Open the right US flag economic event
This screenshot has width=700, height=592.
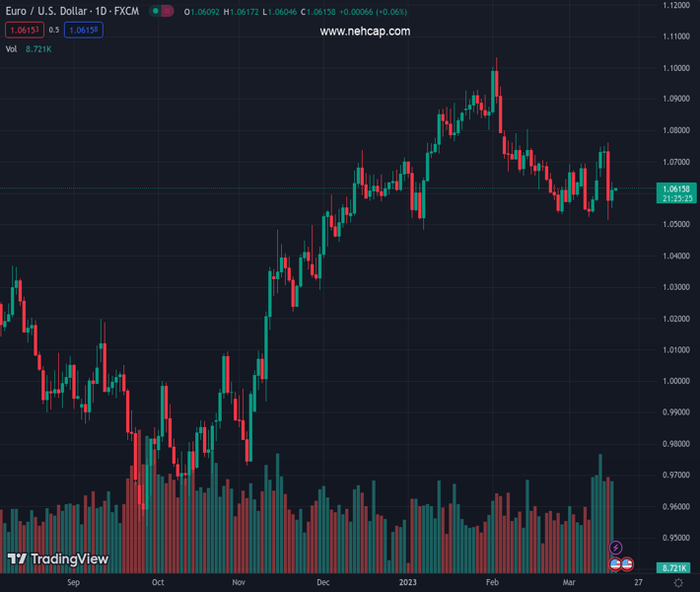point(627,563)
